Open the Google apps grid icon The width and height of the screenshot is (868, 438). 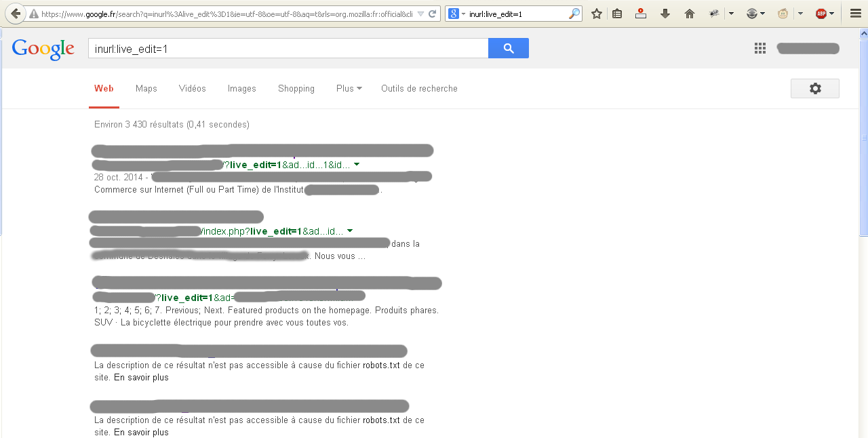760,48
